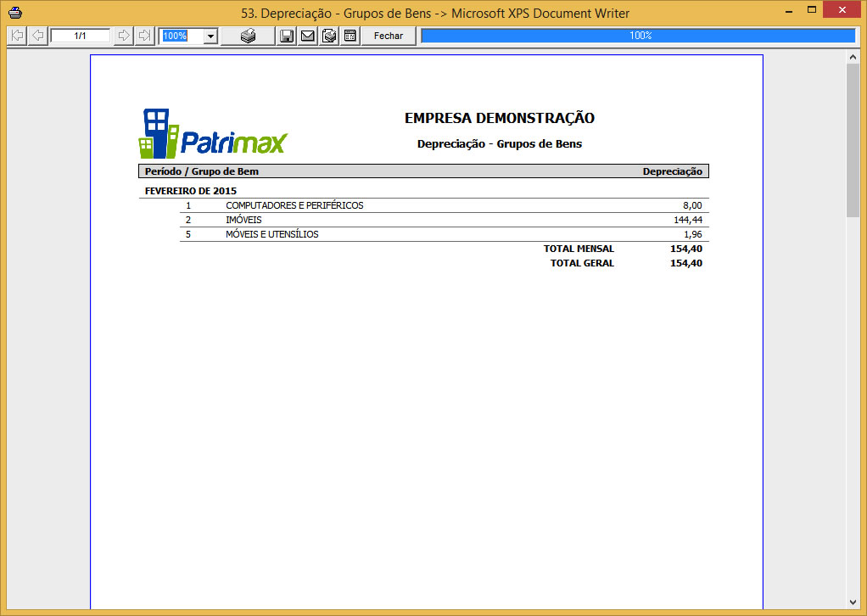Click the 'TOTAL MENSAL' label

(579, 249)
